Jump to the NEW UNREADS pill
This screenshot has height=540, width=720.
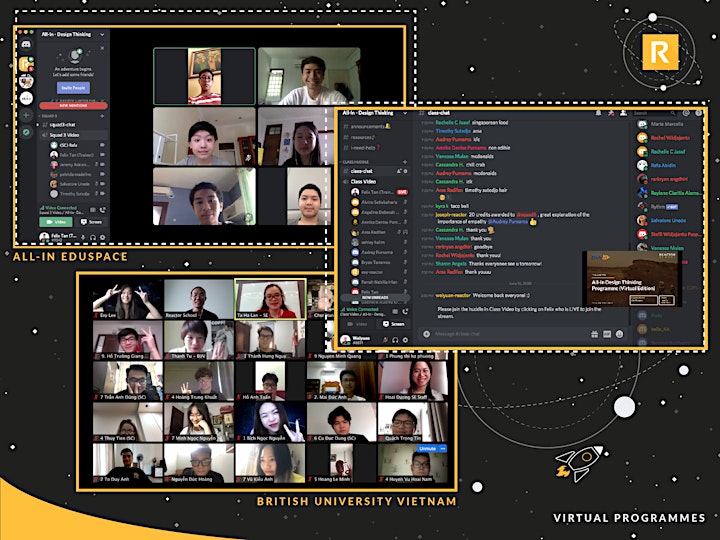click(376, 298)
